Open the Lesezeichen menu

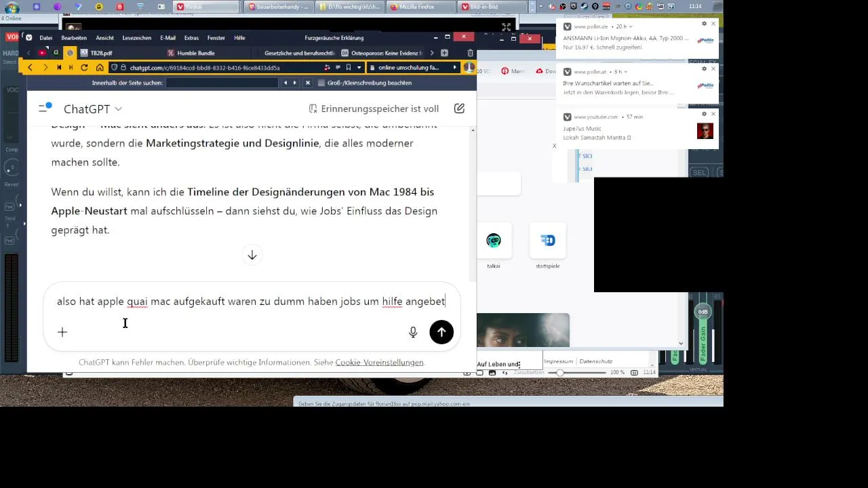coord(137,38)
